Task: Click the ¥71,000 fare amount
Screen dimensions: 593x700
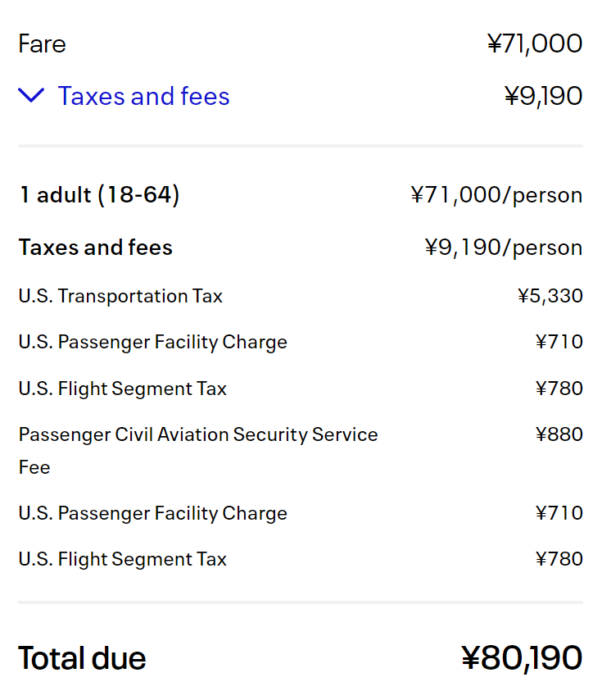Action: pos(535,43)
